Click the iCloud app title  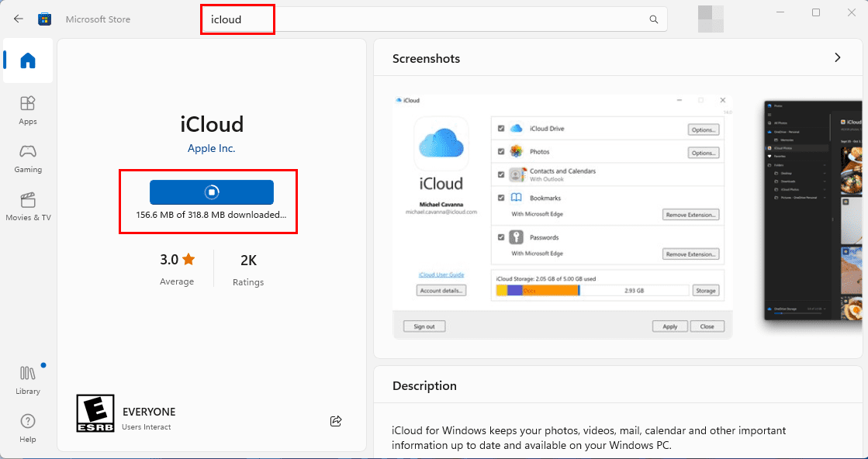click(x=212, y=124)
